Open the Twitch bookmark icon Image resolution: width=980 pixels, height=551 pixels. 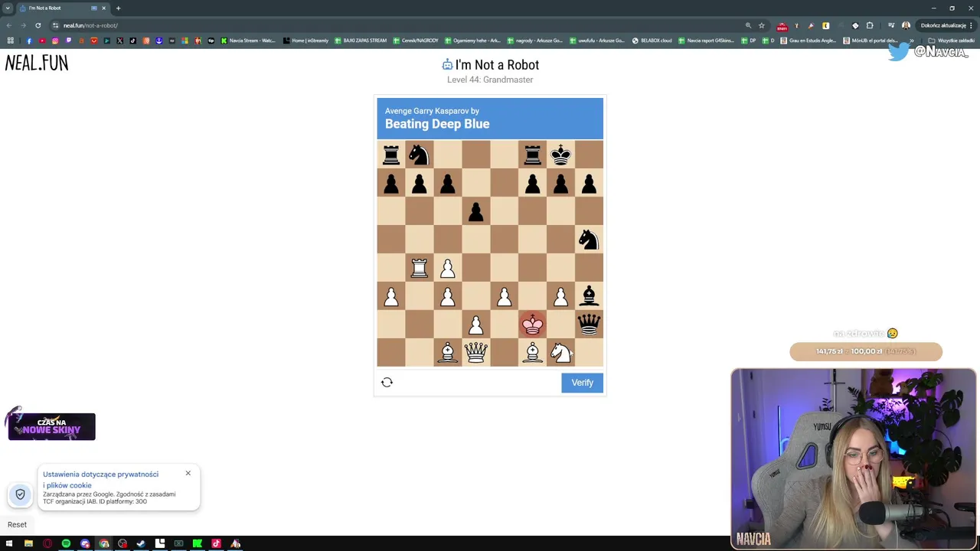[68, 41]
